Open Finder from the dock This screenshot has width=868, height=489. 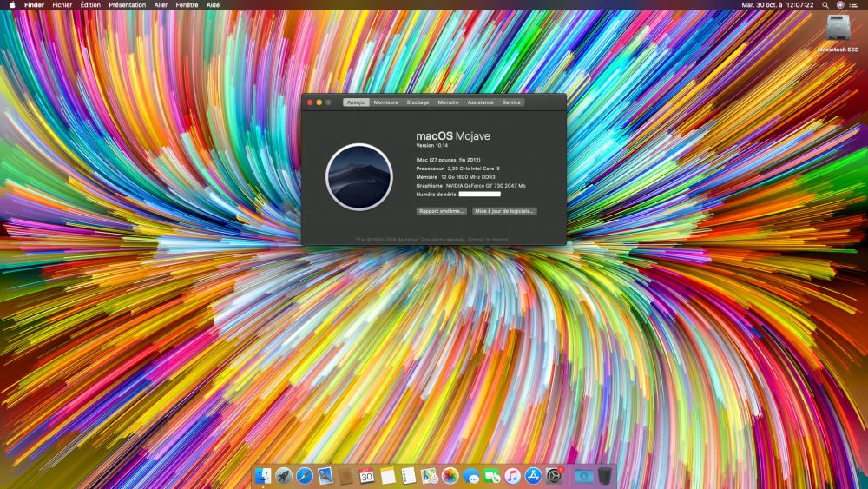[x=262, y=476]
